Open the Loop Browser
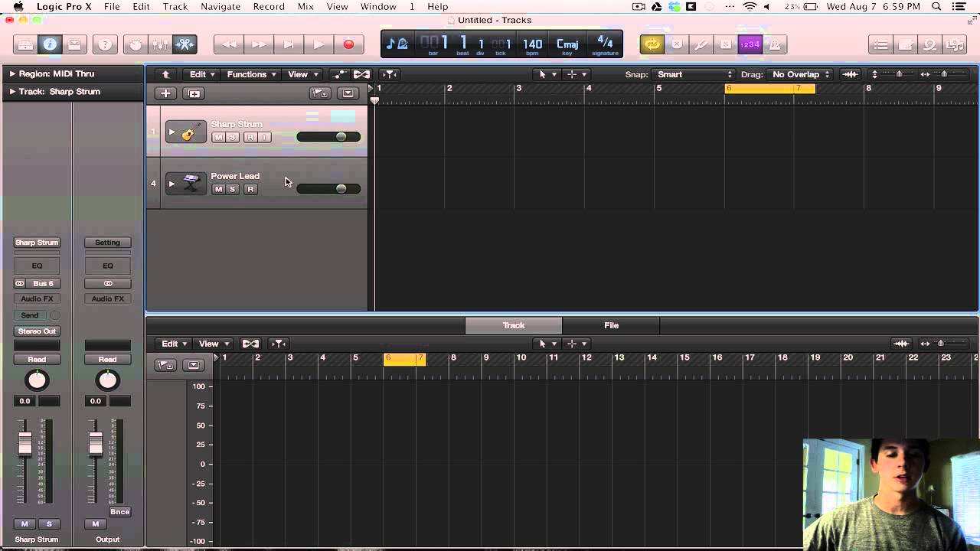 tap(930, 44)
